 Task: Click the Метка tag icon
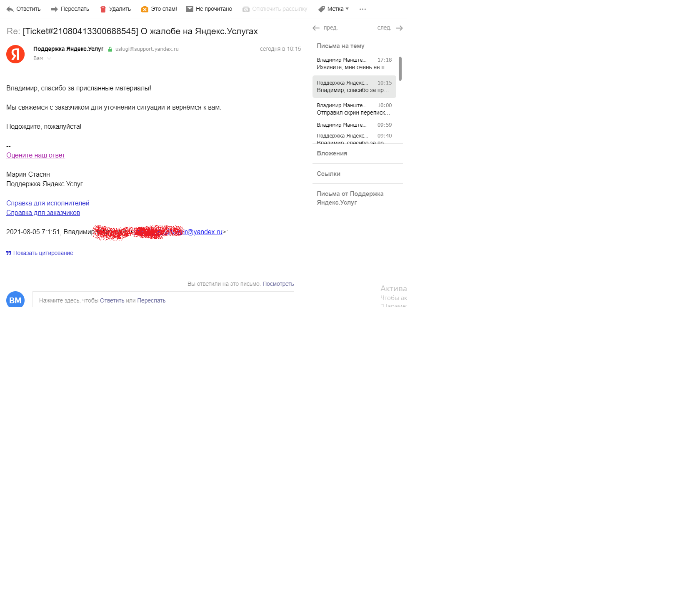coord(321,9)
